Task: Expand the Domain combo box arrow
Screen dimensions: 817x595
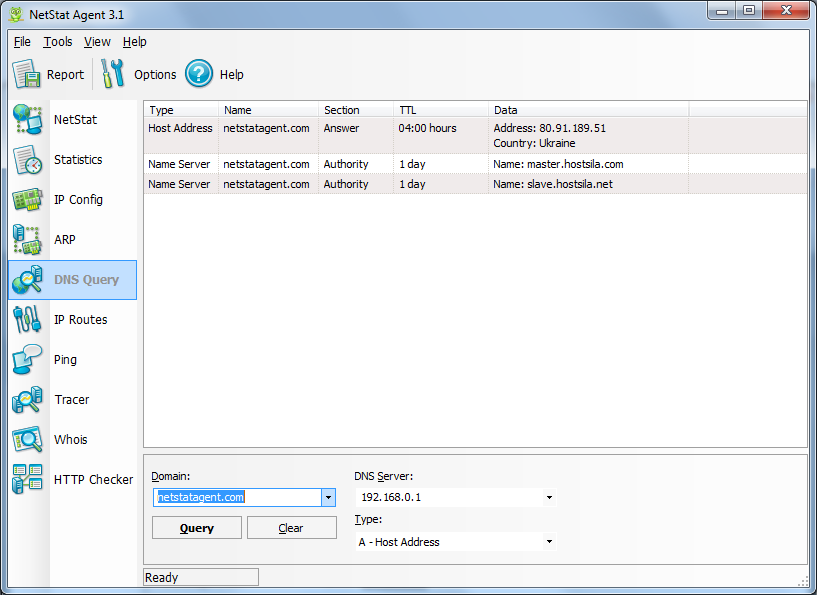Action: click(328, 498)
